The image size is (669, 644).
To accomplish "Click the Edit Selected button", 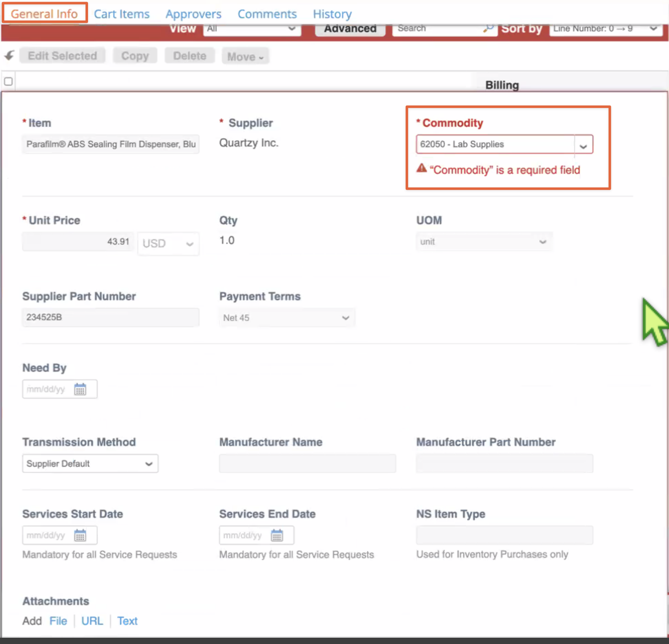I will pyautogui.click(x=62, y=56).
